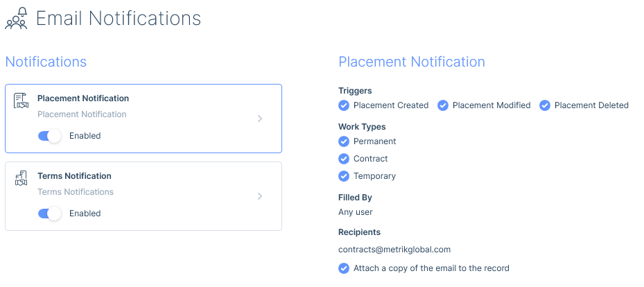This screenshot has height=287, width=644.
Task: Click the Terms Notification handshake icon
Action: pos(21,177)
